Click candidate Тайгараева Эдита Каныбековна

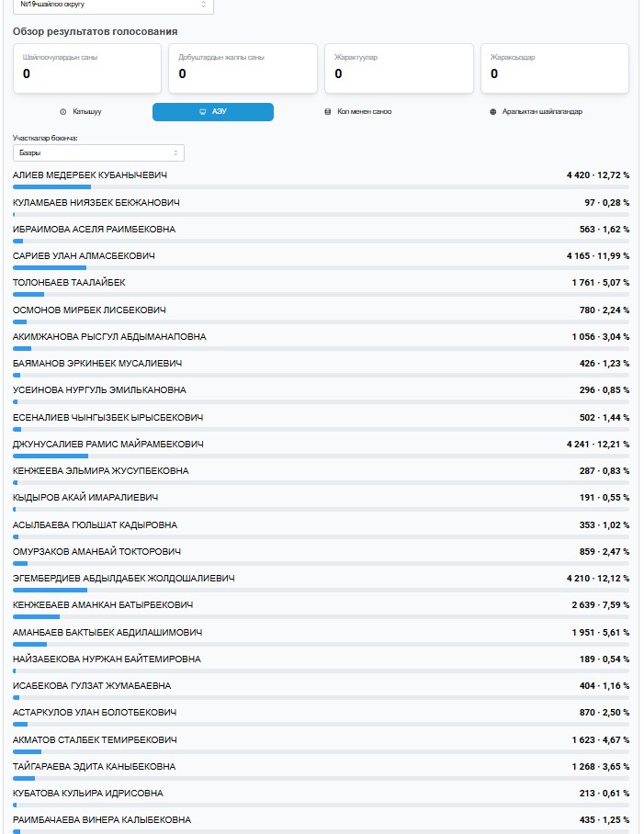pos(95,767)
